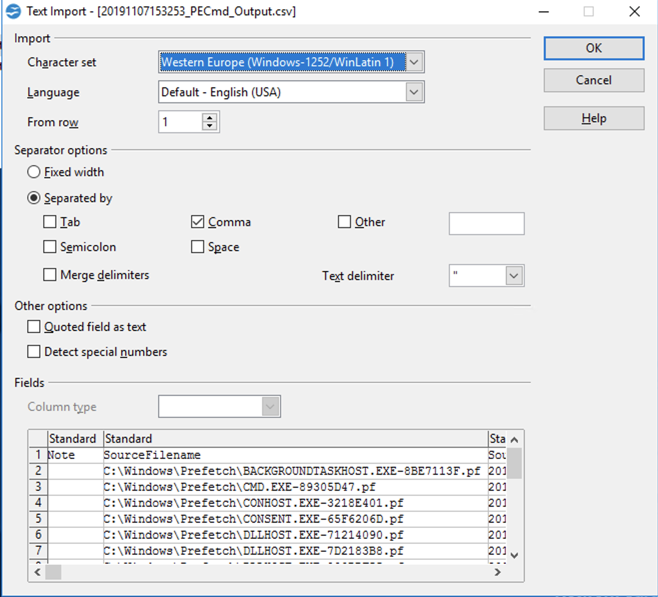Enable the Tab separator checkbox
Screen dimensions: 658x597
pyautogui.click(x=50, y=222)
